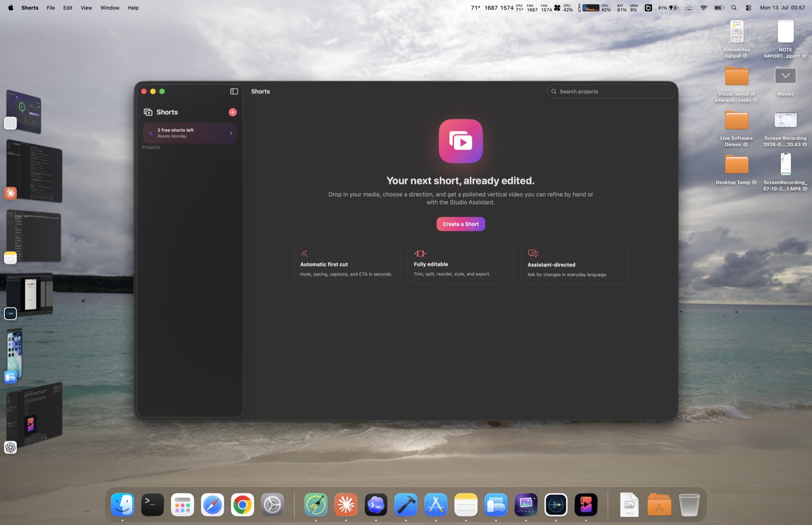The height and width of the screenshot is (525, 812).
Task: Open Terminal from the Dock
Action: coord(152,505)
